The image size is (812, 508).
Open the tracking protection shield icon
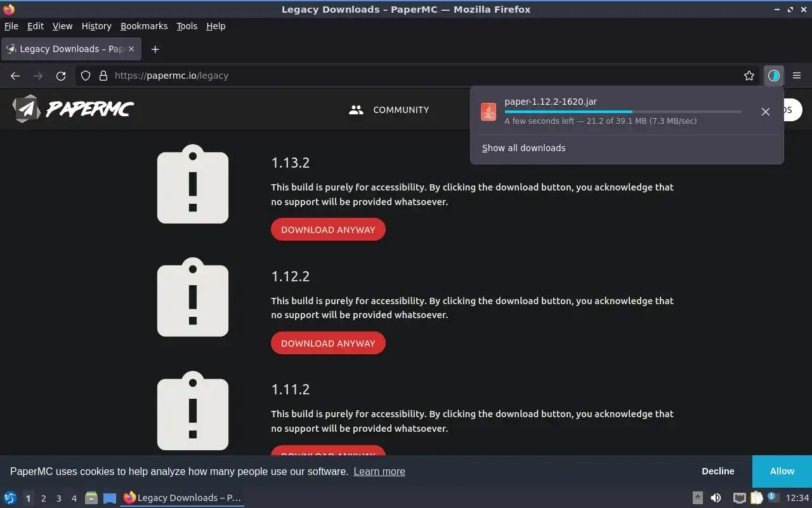coord(86,76)
